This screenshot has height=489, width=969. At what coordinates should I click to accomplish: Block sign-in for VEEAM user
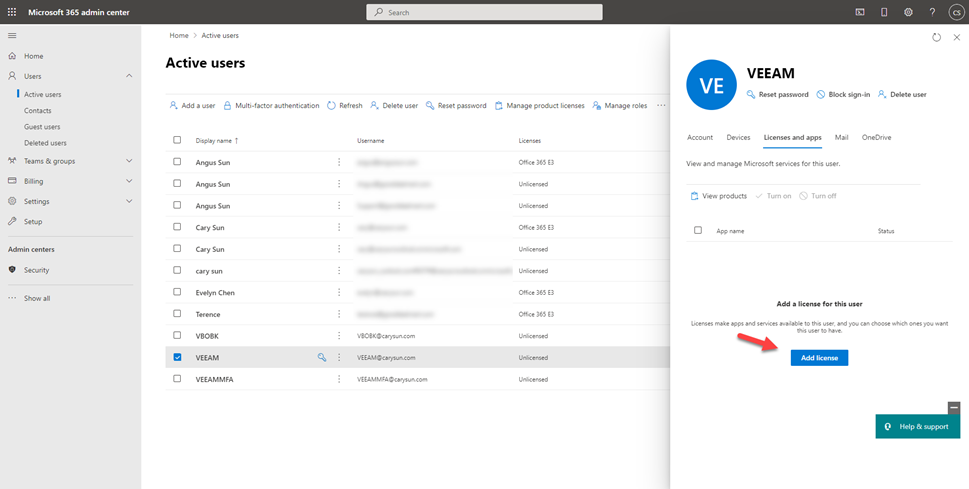(843, 95)
